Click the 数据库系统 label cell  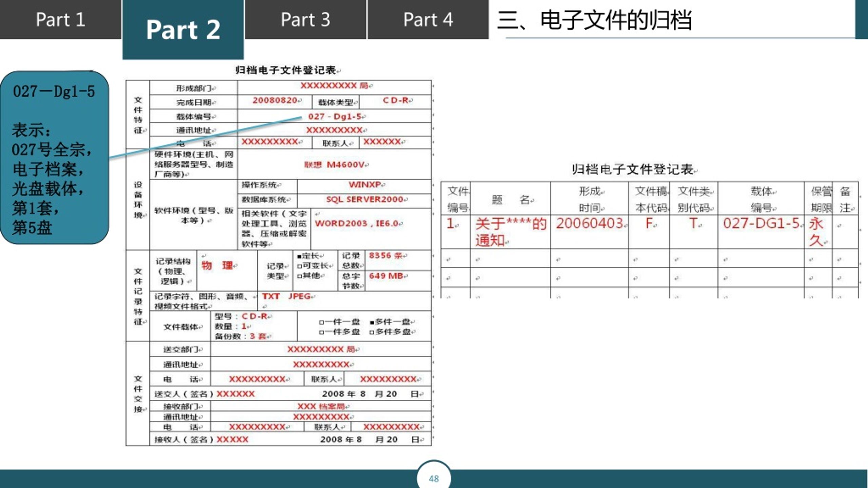pyautogui.click(x=267, y=200)
